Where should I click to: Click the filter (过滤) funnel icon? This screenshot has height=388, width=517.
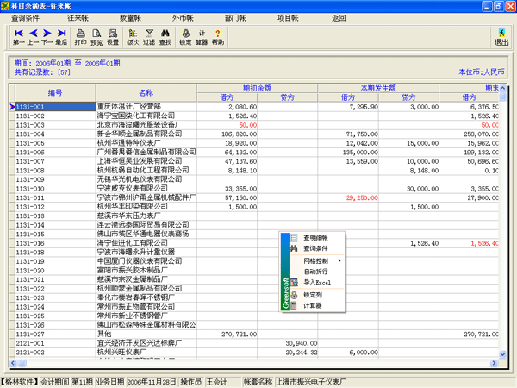[149, 33]
